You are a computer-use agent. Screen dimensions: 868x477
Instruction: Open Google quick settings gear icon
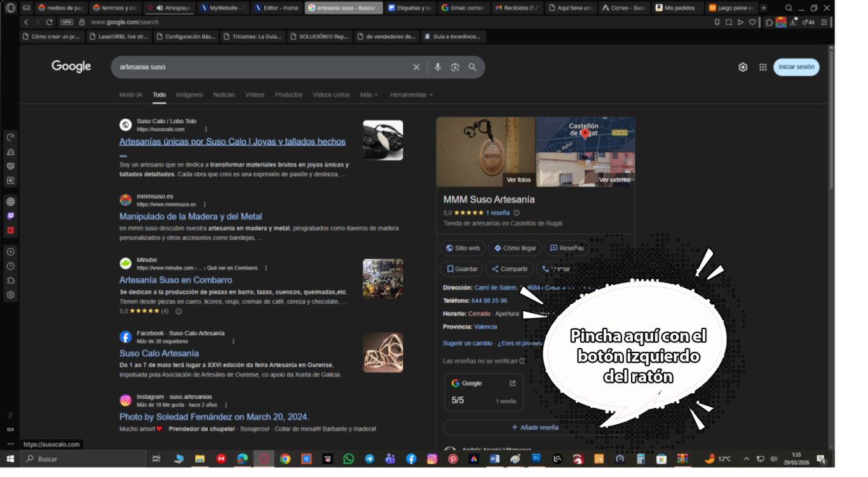click(743, 67)
